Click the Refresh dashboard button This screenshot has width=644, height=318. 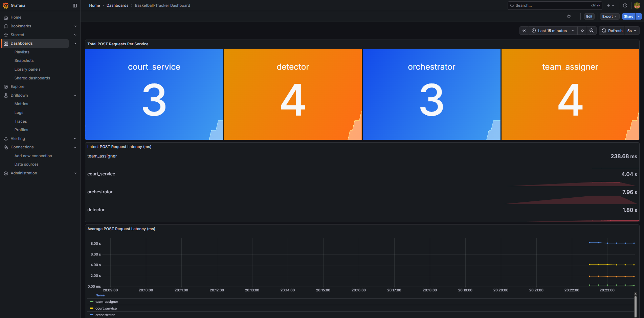[612, 31]
